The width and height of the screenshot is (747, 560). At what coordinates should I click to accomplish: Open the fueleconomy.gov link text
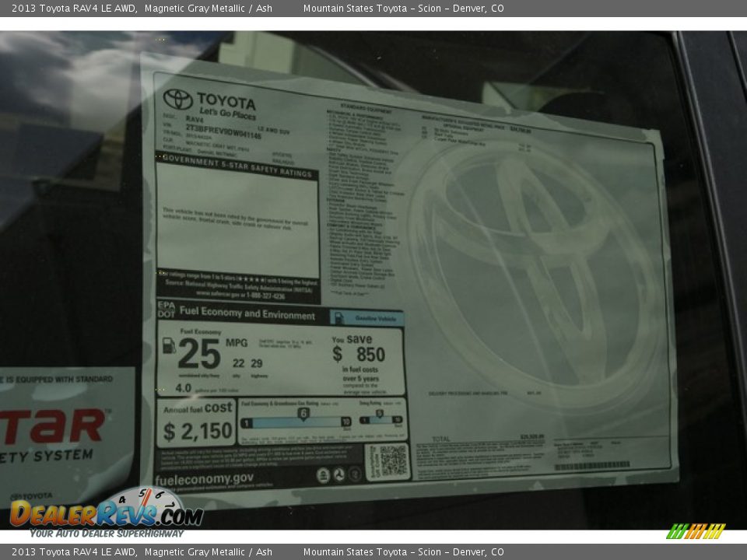point(204,478)
